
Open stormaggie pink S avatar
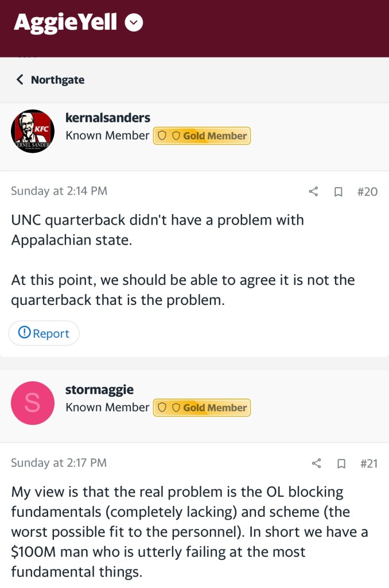(33, 403)
